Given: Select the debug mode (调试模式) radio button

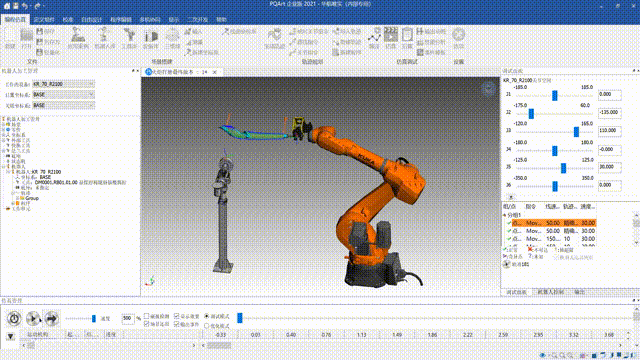Looking at the screenshot, I should pos(207,316).
